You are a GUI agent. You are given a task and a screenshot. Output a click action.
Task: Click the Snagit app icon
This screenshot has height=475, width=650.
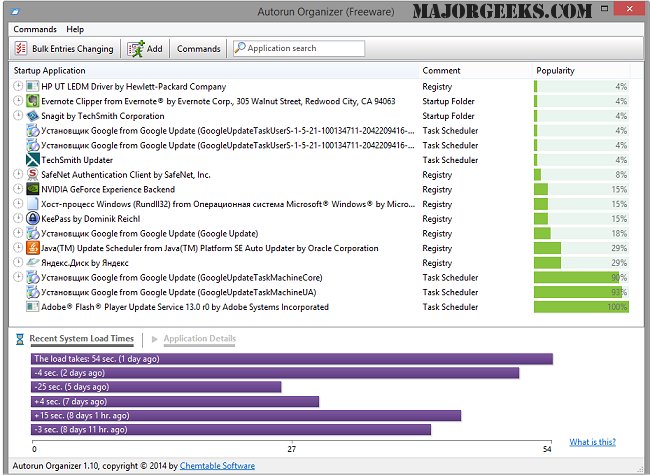(32, 116)
